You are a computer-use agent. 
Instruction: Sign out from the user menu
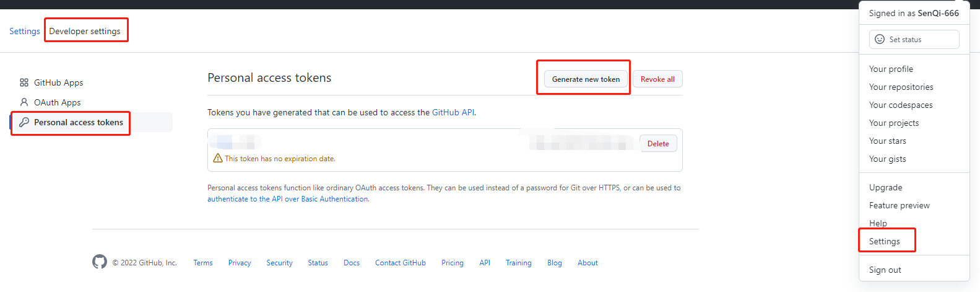885,270
